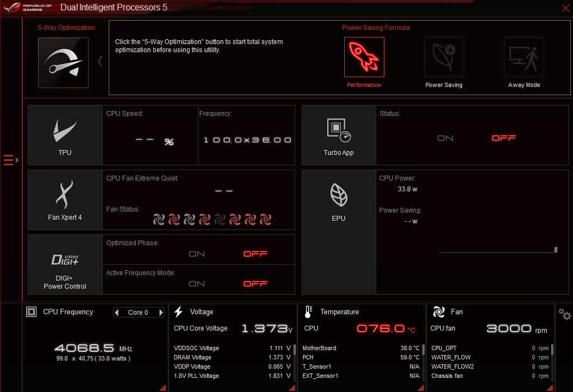
Task: Open DIGI+ Power Control panel
Action: (65, 265)
